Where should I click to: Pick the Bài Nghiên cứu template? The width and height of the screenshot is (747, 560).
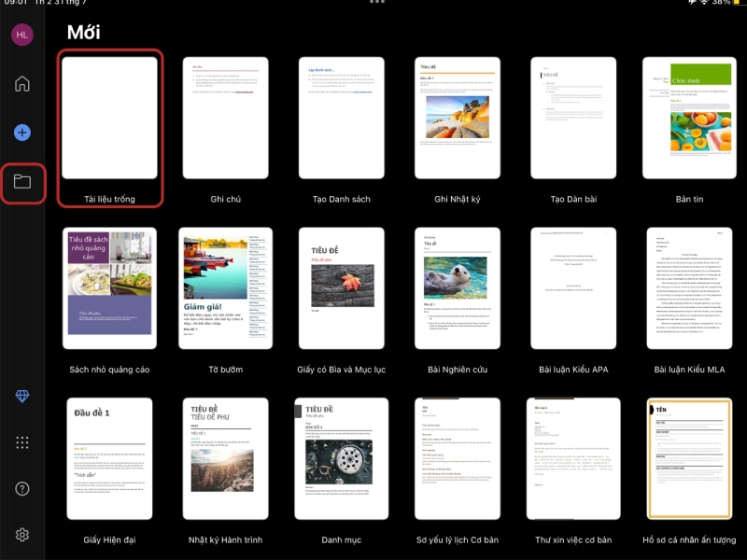tap(458, 288)
